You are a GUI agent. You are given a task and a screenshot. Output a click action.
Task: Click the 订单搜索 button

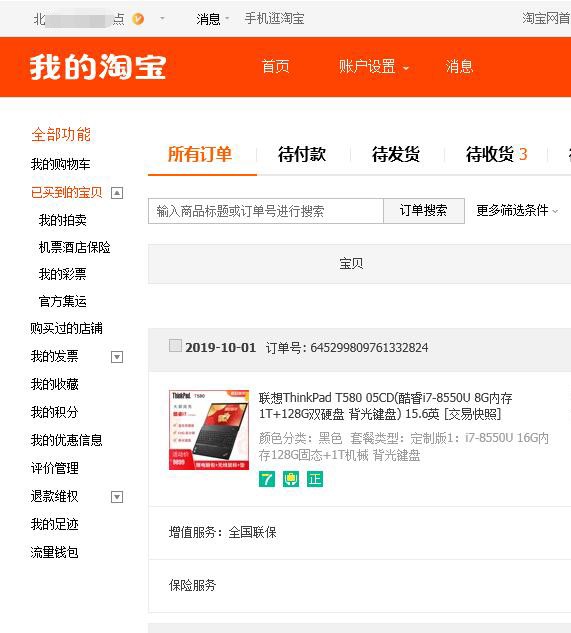(x=424, y=210)
